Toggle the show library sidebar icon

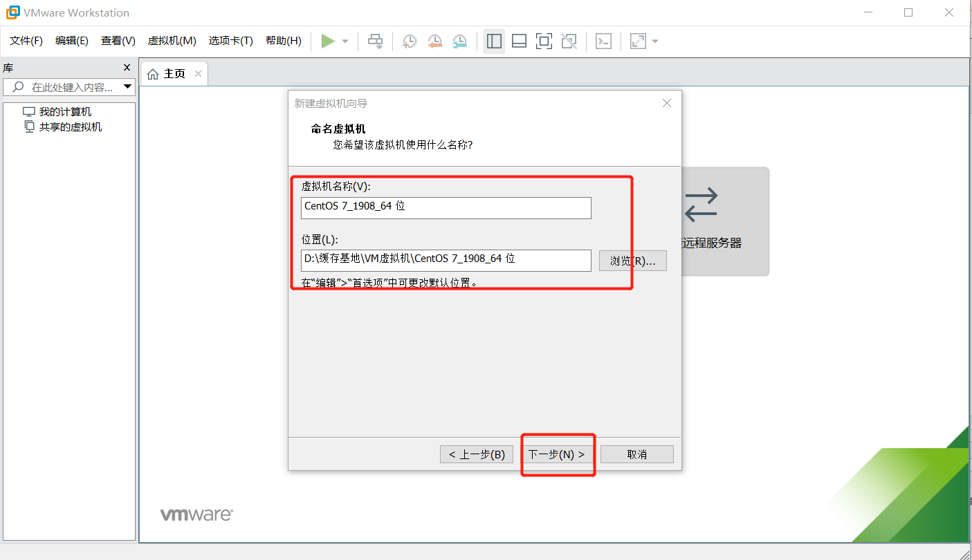coord(494,41)
